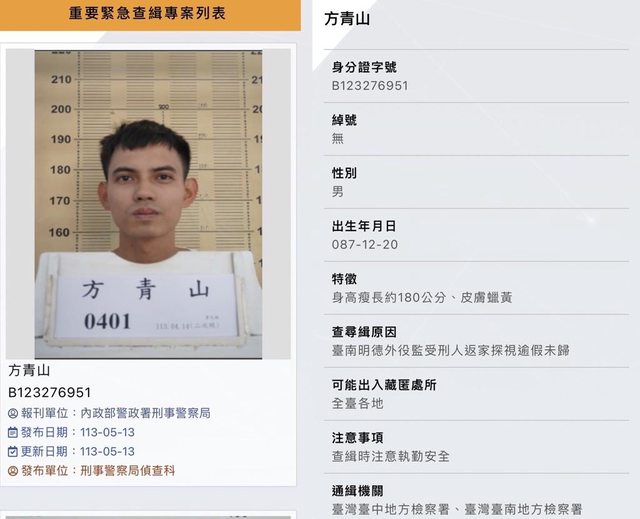Image resolution: width=640 pixels, height=519 pixels.
Task: Select birth date 087-12-20
Action: coord(364,244)
